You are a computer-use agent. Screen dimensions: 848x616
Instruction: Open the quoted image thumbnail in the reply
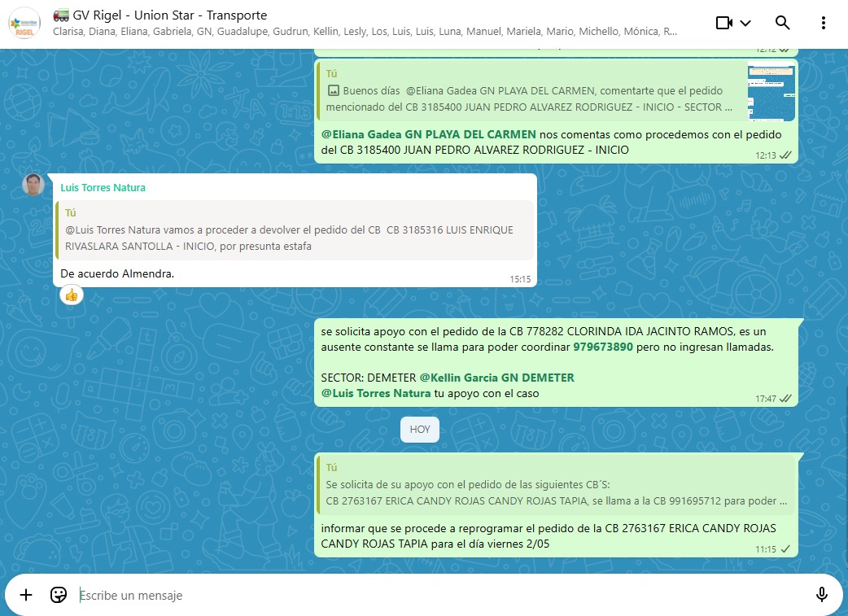click(772, 91)
